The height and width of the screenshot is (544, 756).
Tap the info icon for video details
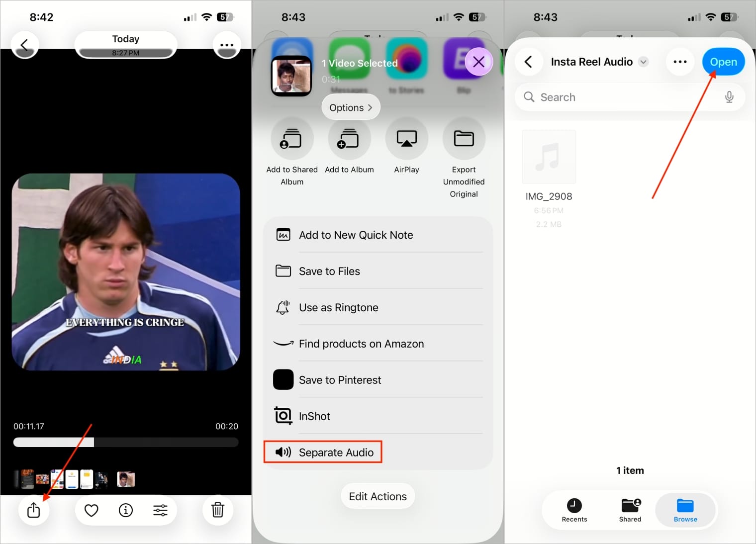point(125,510)
